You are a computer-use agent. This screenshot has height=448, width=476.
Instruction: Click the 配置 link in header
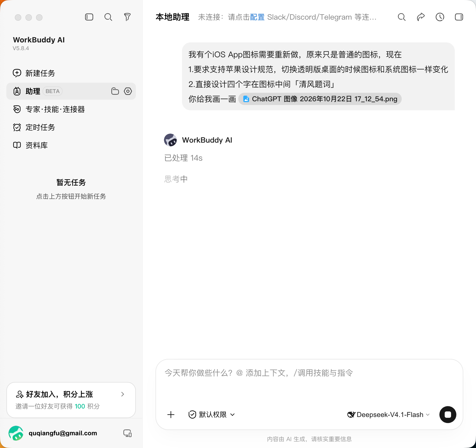pyautogui.click(x=257, y=17)
